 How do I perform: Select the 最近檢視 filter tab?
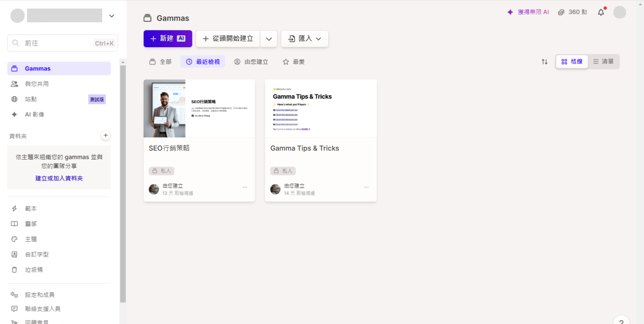(203, 62)
